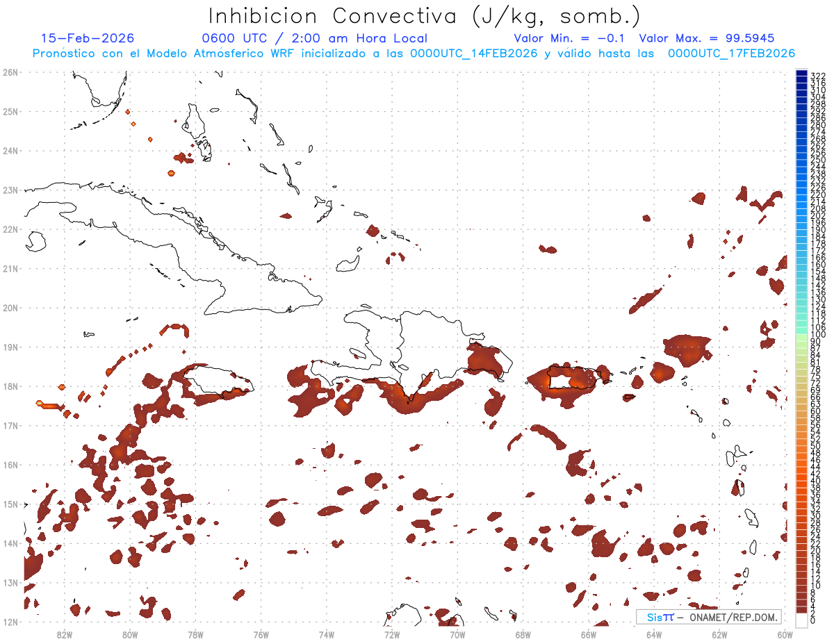
Task: Click the "22N" latitude label
Action: point(10,229)
